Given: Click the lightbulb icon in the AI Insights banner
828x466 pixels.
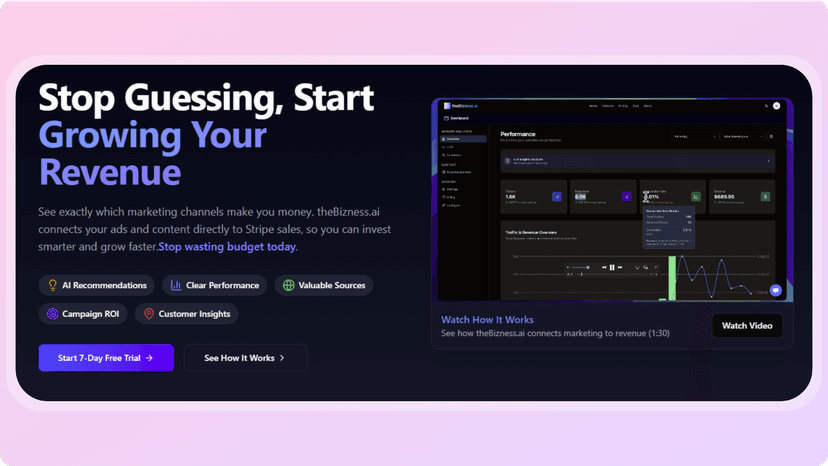Looking at the screenshot, I should coord(507,161).
